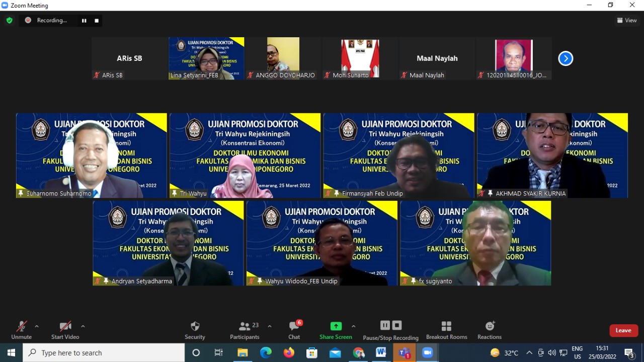Open the View layout menu
644x362 pixels.
627,20
